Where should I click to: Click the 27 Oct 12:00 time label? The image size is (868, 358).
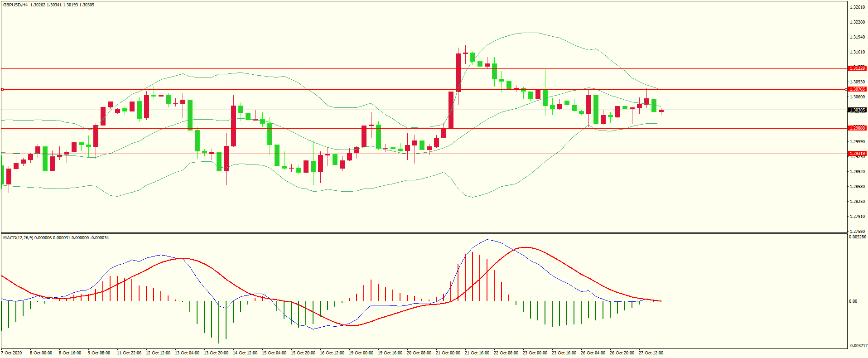(x=651, y=353)
